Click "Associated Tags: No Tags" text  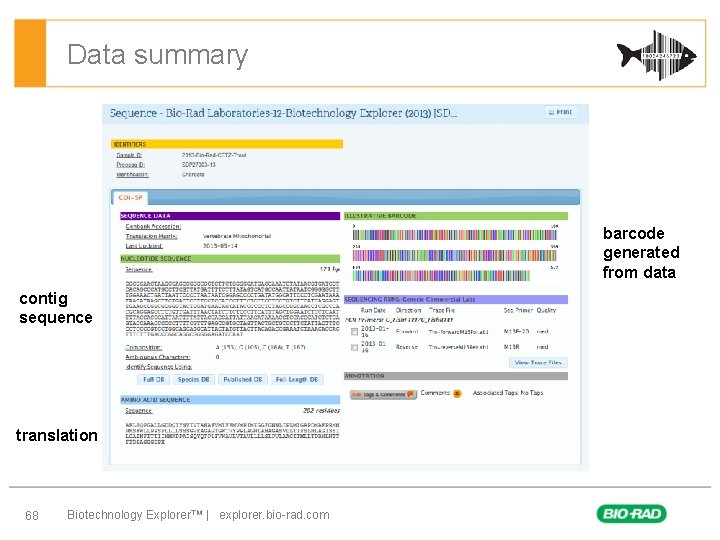pos(508,393)
